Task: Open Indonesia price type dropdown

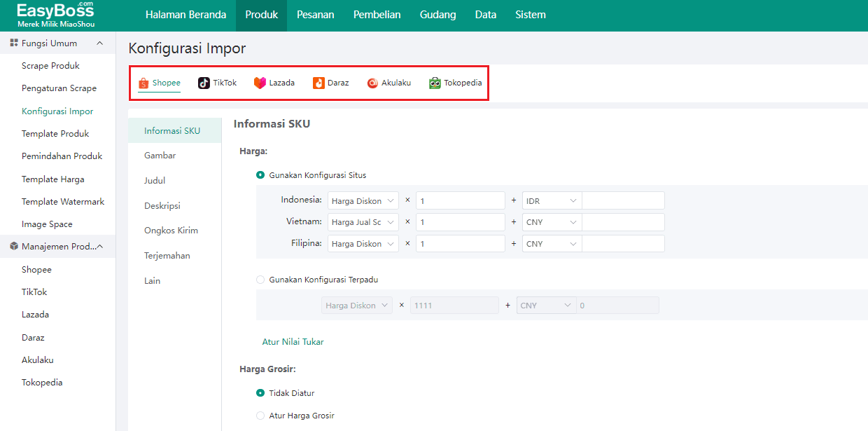Action: [363, 200]
